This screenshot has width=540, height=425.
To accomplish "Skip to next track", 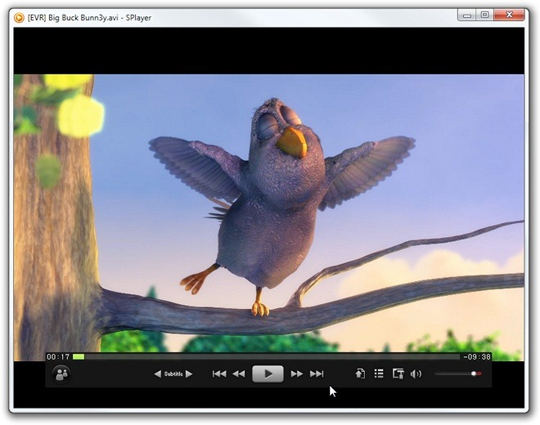I will click(316, 374).
